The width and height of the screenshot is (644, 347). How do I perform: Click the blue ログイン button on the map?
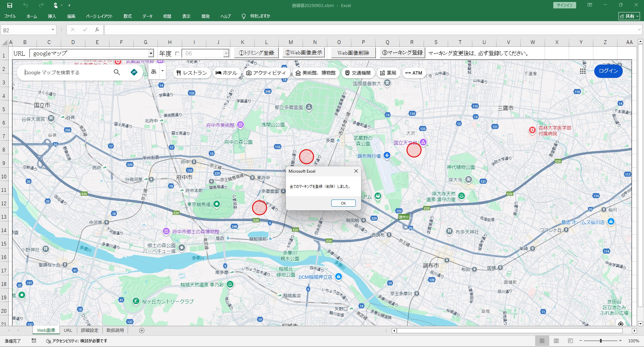coord(608,71)
